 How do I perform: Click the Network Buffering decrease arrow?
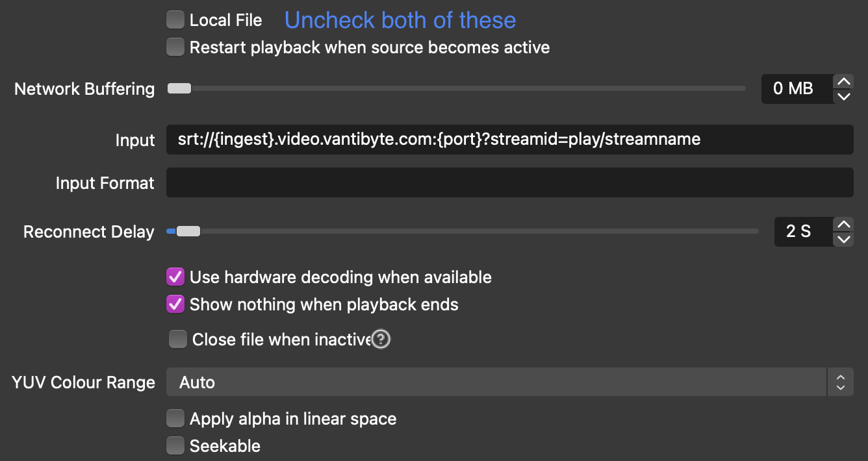point(843,97)
